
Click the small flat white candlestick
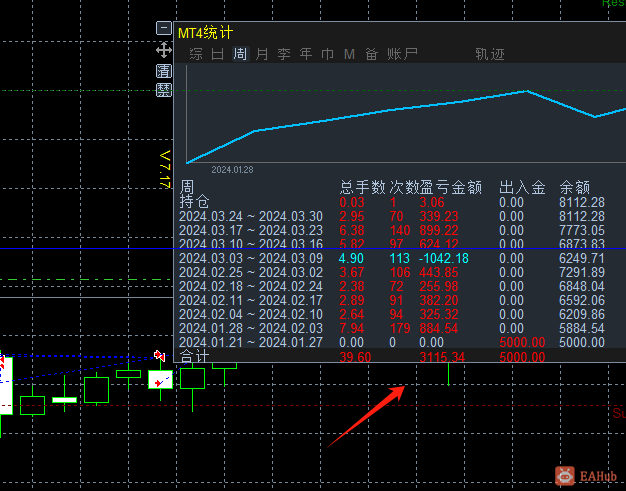[65, 400]
